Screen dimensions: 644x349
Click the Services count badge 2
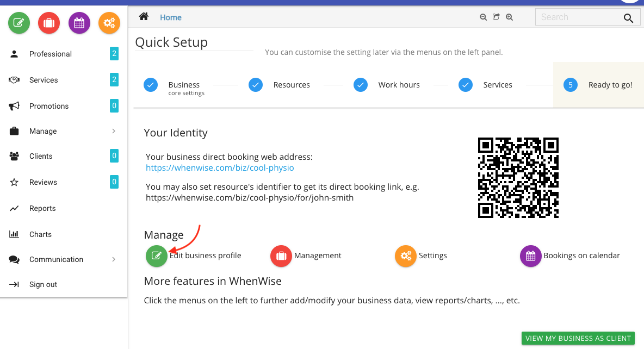pos(114,80)
